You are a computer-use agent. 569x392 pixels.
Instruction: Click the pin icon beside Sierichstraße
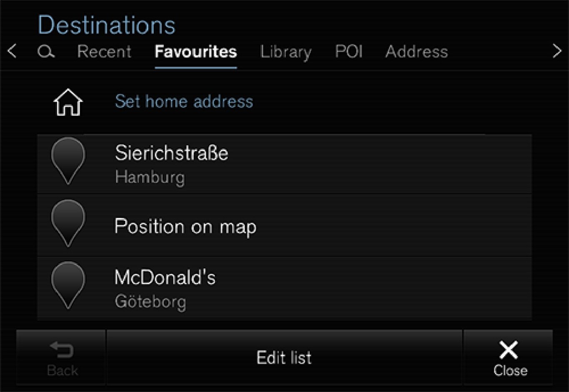coord(68,161)
